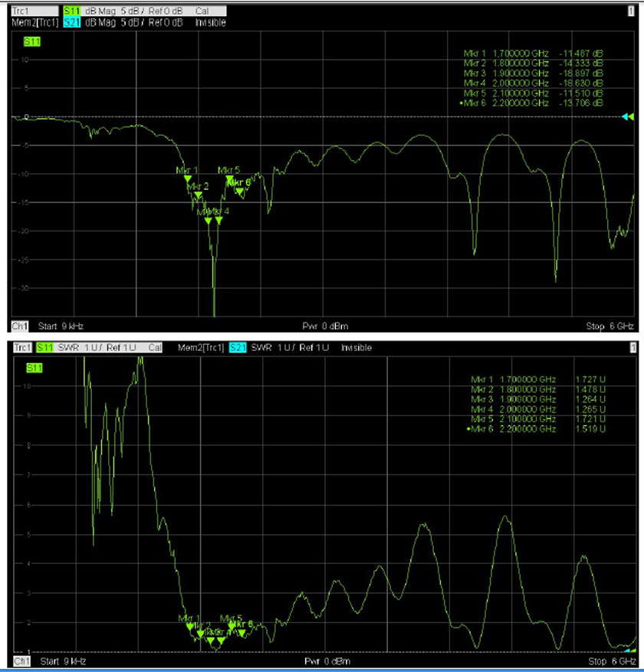
Task: Click Mkr 4 readout 1.265 U
Action: pyautogui.click(x=538, y=409)
